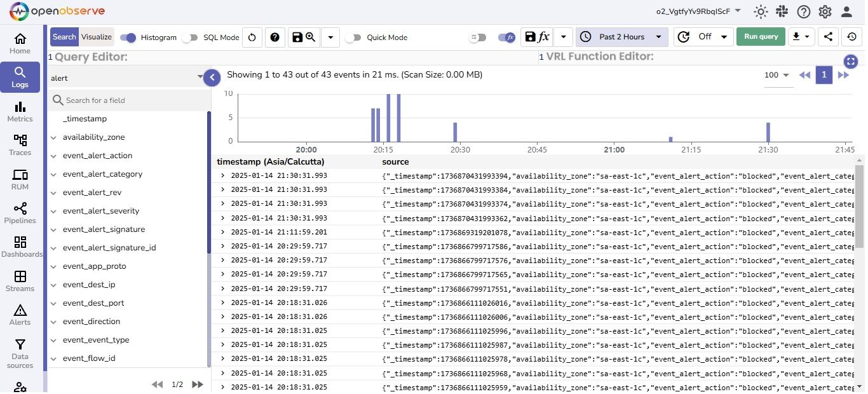Image resolution: width=868 pixels, height=394 pixels.
Task: Switch to the Visualize tab
Action: coord(96,37)
